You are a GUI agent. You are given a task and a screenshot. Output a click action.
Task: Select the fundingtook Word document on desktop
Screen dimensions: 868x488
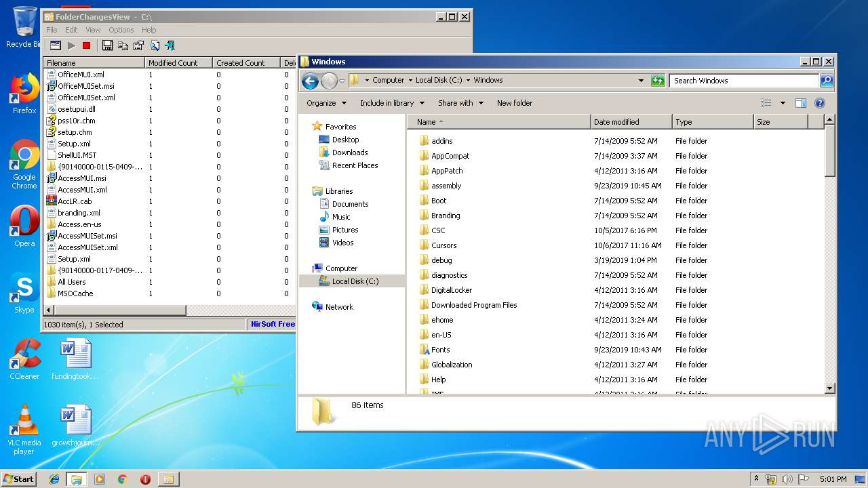point(75,359)
